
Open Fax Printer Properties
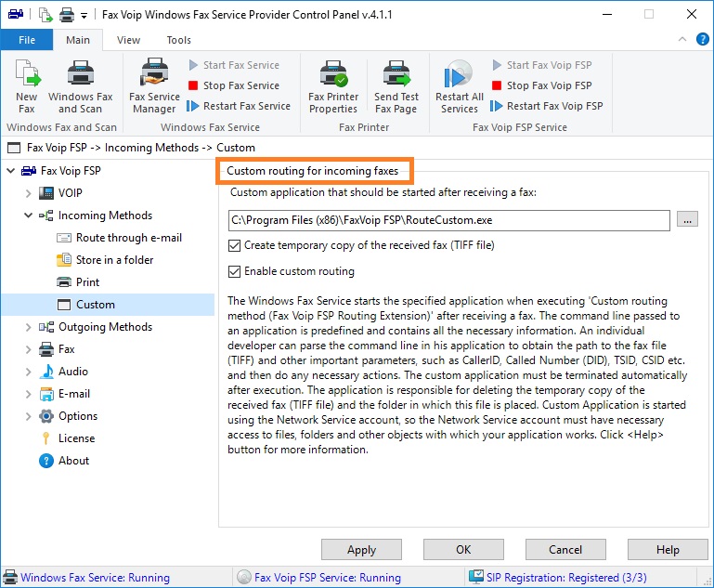click(x=333, y=86)
